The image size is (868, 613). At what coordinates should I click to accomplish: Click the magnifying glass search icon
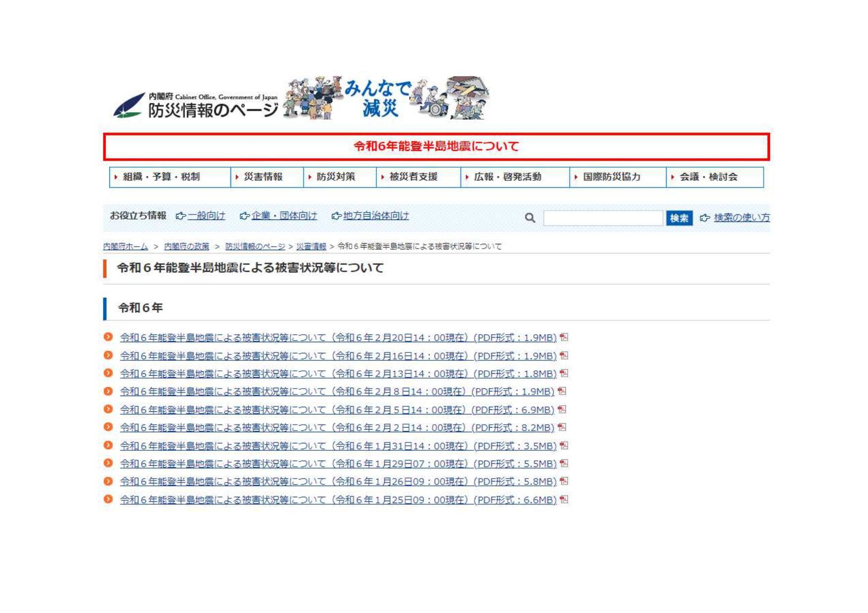point(530,218)
